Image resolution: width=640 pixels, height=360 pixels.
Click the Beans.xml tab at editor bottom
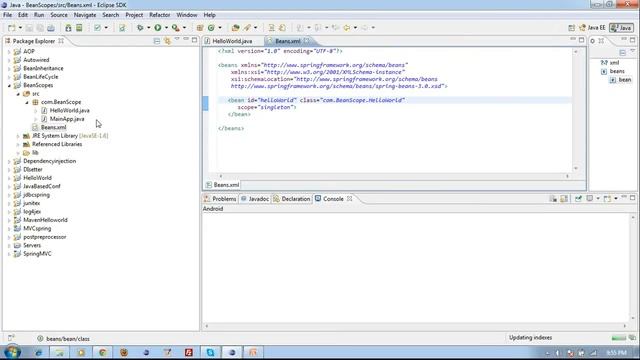(x=222, y=185)
